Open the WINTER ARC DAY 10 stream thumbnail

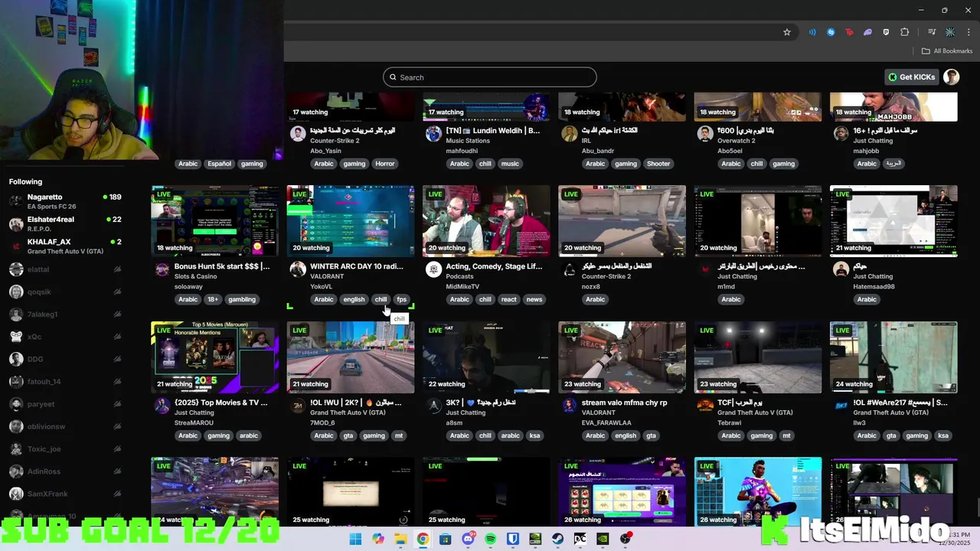click(351, 221)
